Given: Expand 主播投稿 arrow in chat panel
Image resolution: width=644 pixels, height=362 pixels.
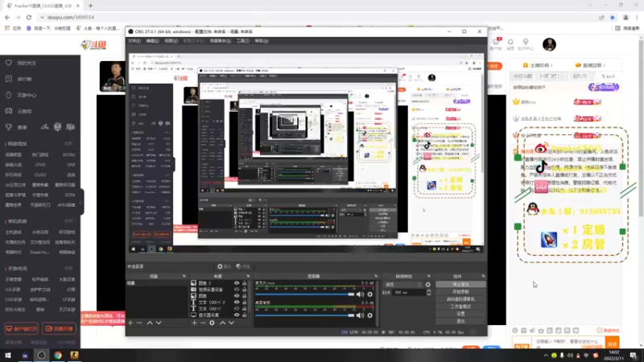Looking at the screenshot, I should point(551,65).
